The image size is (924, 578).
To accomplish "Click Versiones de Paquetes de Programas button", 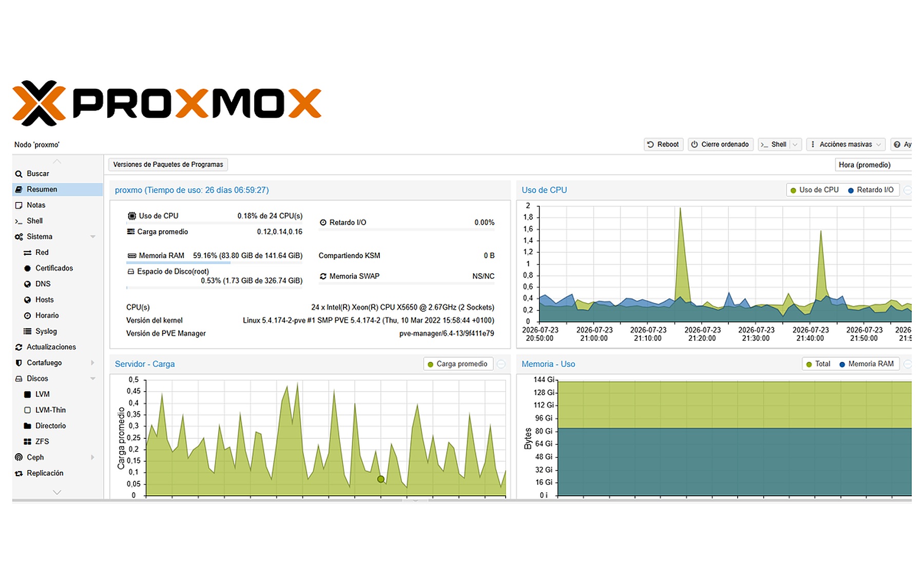I will pyautogui.click(x=168, y=165).
